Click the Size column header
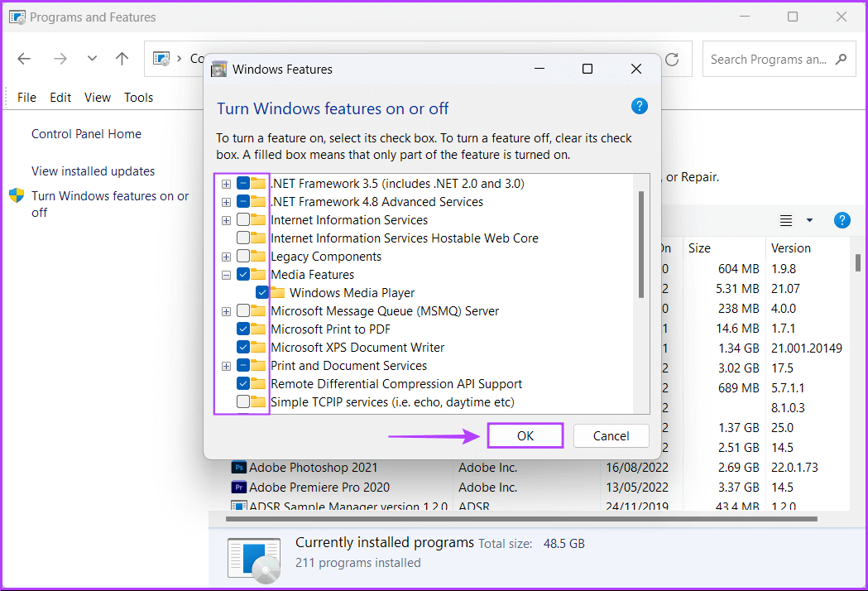This screenshot has height=591, width=868. 724,248
